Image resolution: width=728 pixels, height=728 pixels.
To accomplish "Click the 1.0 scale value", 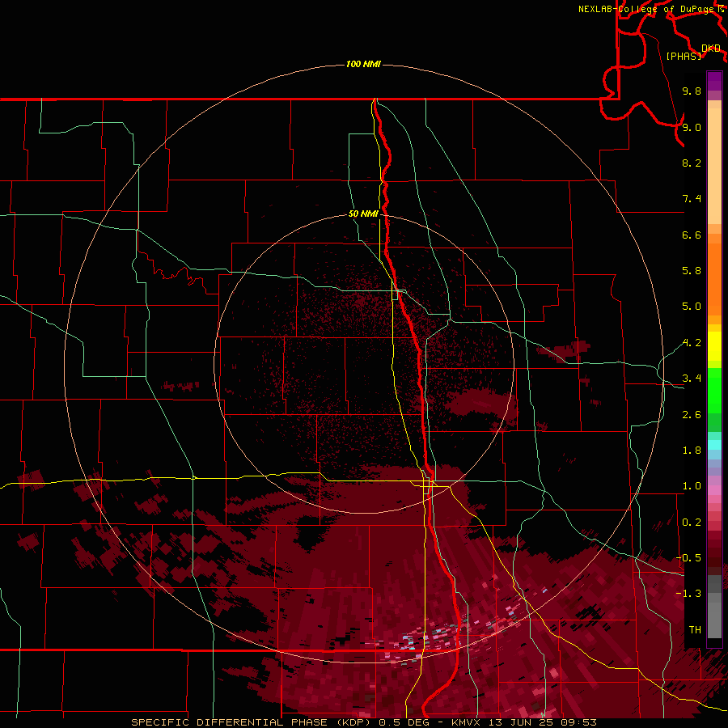I will point(692,486).
